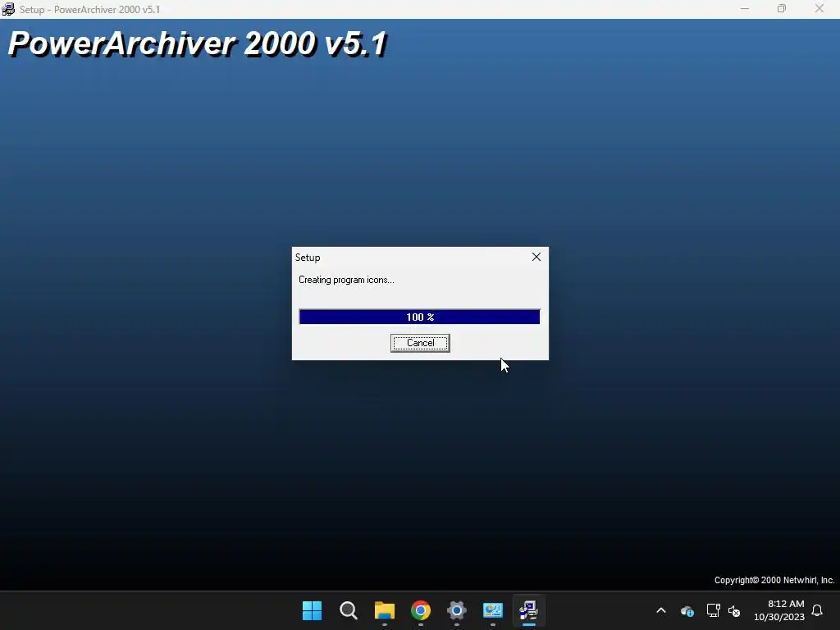
Task: Minimize the PowerArchiver 2000 setup window
Action: point(745,9)
